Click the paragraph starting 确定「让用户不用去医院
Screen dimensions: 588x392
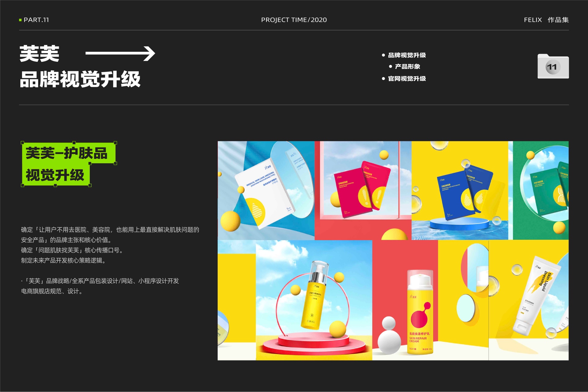click(110, 235)
